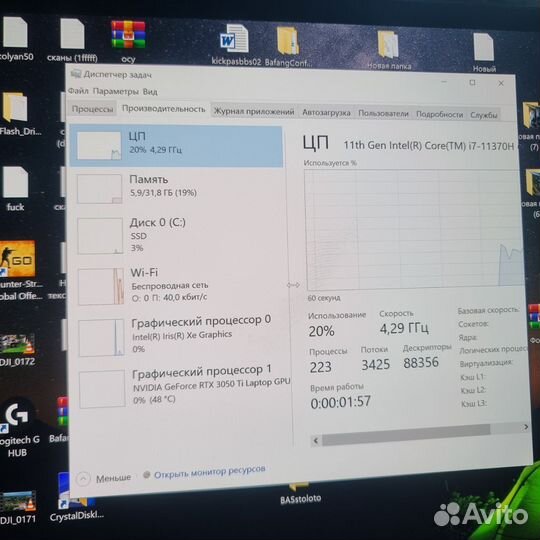Click the Базовая скорость label
Screen dimensions: 540x540
pyautogui.click(x=488, y=310)
